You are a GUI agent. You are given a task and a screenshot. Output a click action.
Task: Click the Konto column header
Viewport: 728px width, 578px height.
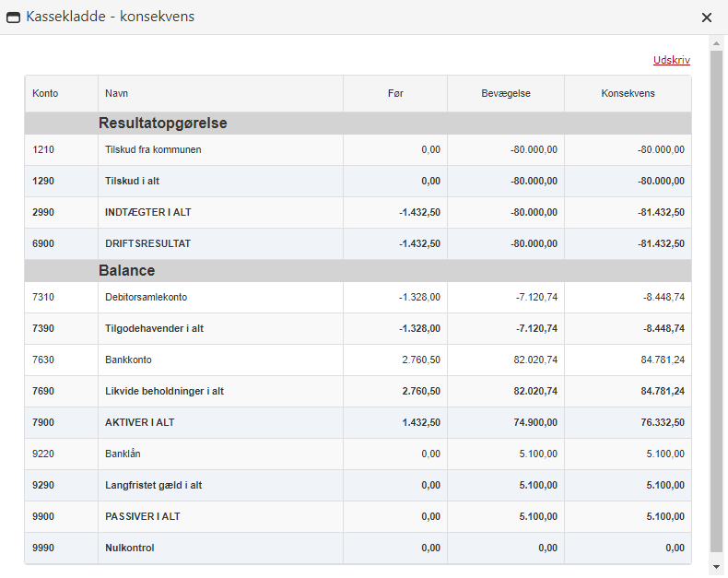pyautogui.click(x=45, y=93)
